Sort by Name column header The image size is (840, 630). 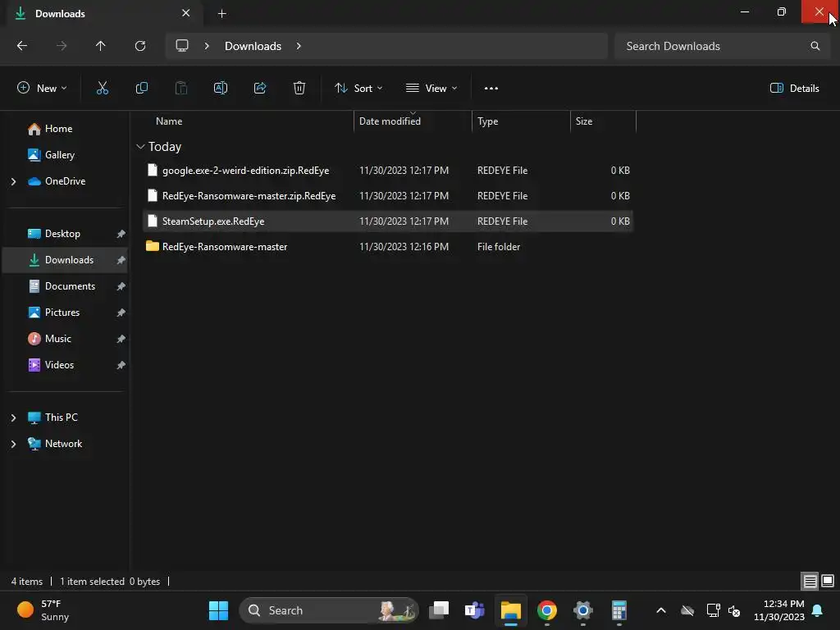point(169,121)
